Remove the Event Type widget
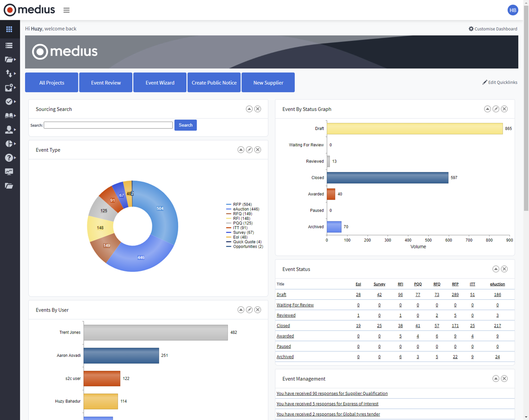 coord(258,150)
